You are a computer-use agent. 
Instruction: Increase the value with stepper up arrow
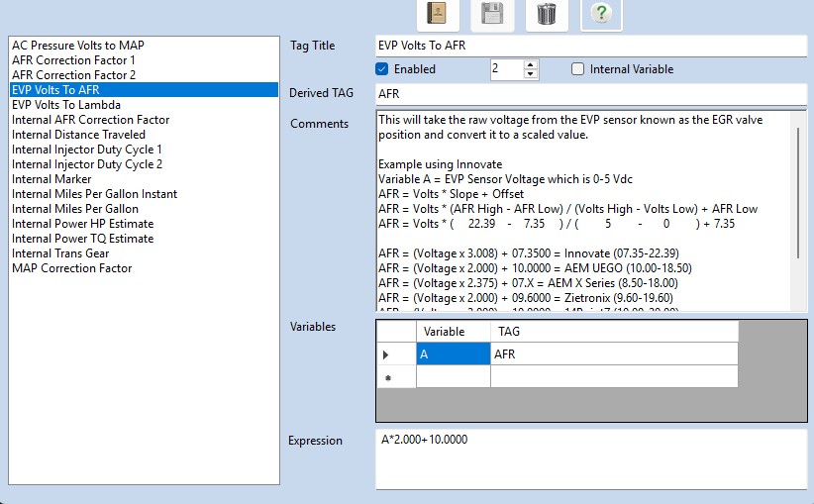[530, 65]
